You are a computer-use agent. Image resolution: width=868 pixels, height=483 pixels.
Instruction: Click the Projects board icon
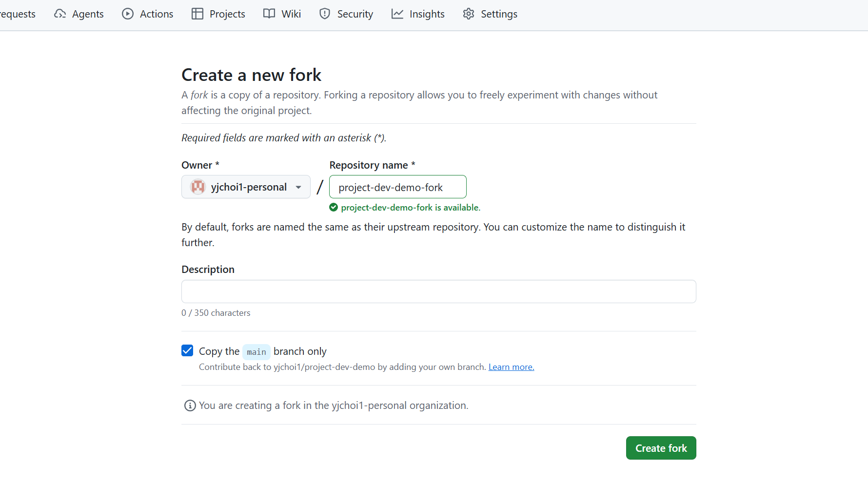pos(198,14)
